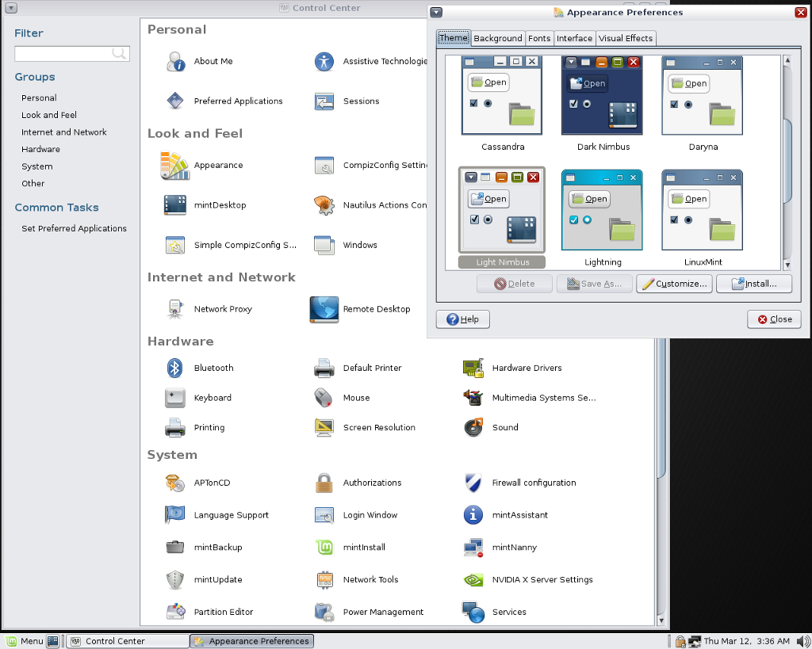Open Nautilus Actions Configuration icon
Viewport: 812px width, 649px height.
click(x=324, y=205)
